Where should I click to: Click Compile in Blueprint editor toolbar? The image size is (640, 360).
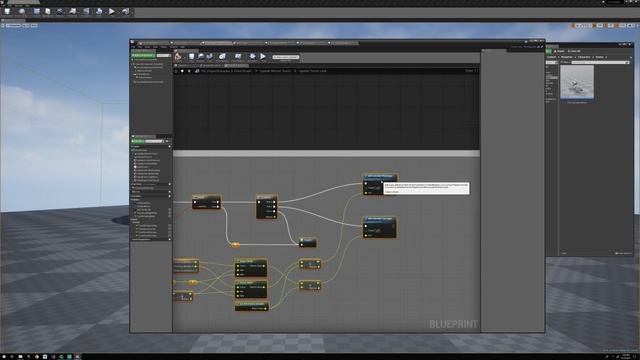[x=178, y=57]
